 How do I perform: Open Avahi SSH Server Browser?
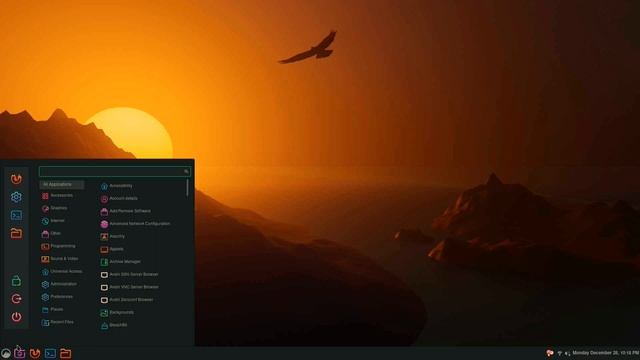pos(130,274)
